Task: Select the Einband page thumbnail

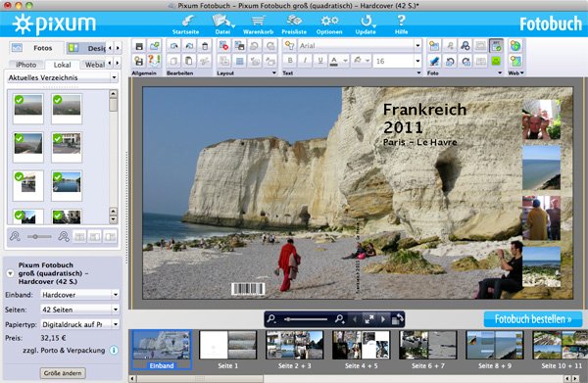Action: tap(162, 350)
